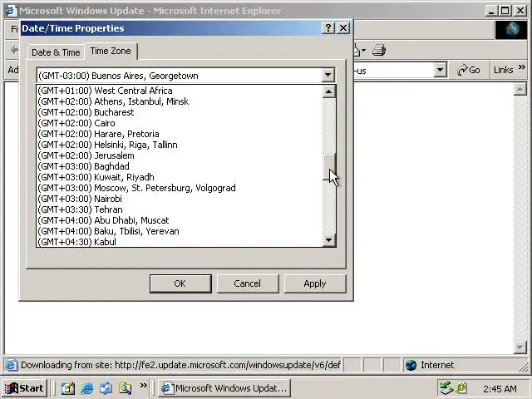
Task: Select Moscow, St. Petersburg, Volgograd entry
Action: coord(180,188)
